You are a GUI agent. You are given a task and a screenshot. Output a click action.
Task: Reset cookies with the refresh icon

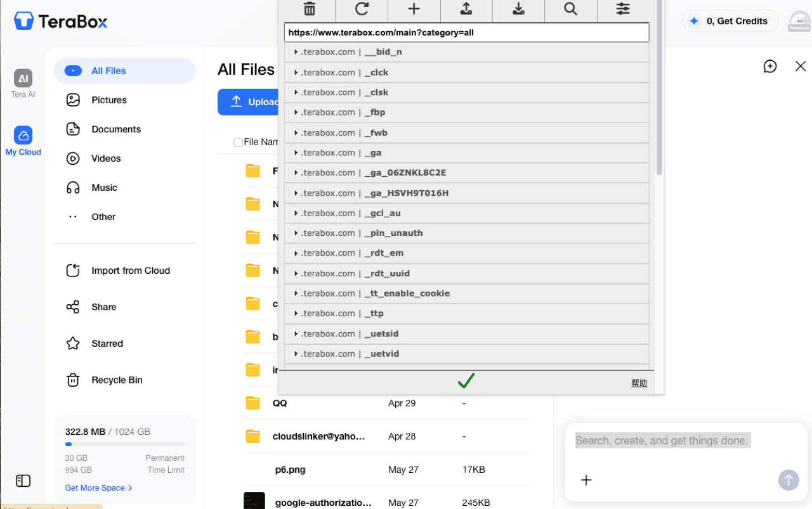[362, 9]
